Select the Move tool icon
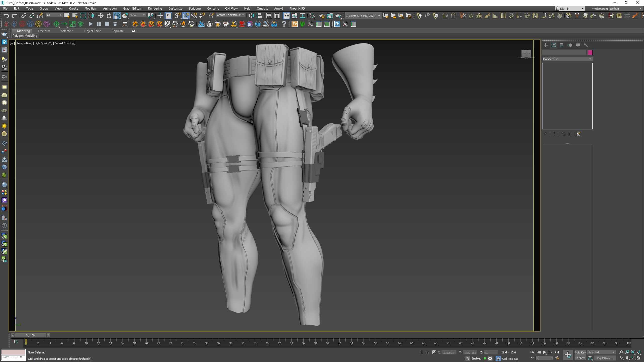The image size is (644, 362). (101, 16)
